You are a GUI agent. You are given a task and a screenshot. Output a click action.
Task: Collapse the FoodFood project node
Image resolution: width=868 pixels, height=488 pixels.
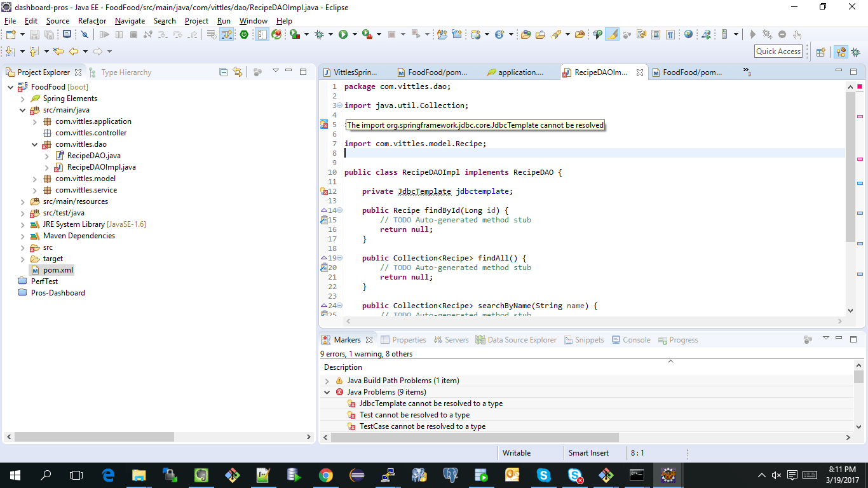point(11,87)
